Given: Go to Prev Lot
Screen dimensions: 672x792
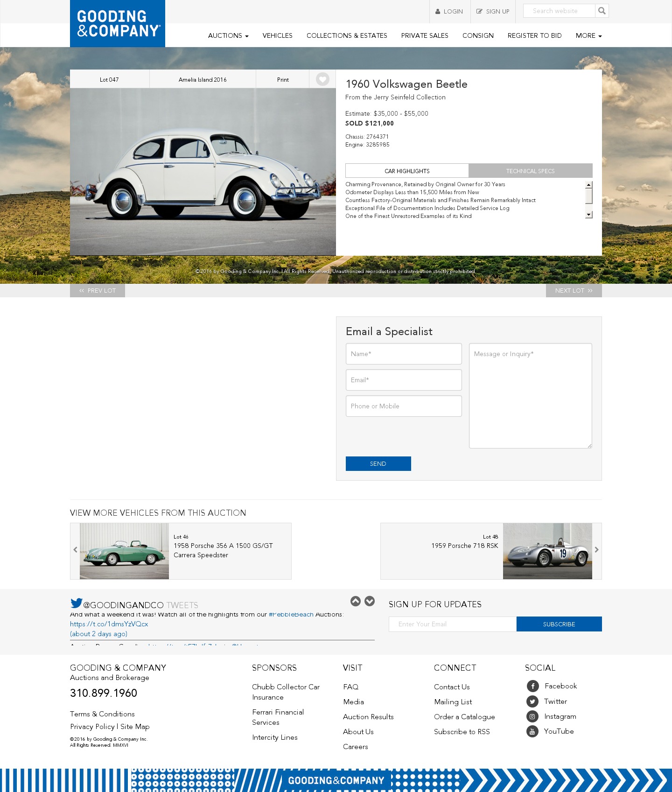Looking at the screenshot, I should 98,290.
